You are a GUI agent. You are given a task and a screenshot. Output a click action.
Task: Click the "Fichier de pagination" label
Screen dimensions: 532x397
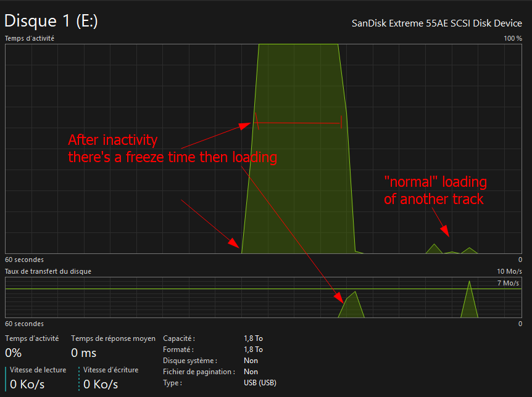(x=199, y=372)
